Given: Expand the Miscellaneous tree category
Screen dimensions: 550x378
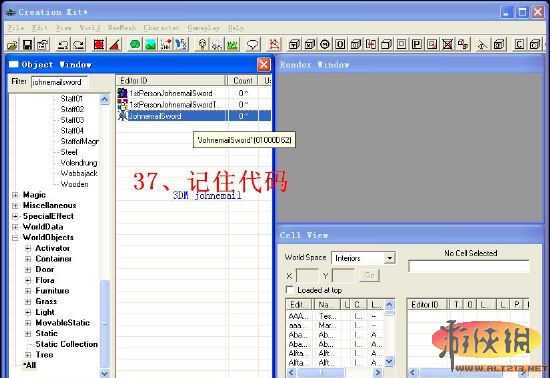Looking at the screenshot, I should point(15,205).
